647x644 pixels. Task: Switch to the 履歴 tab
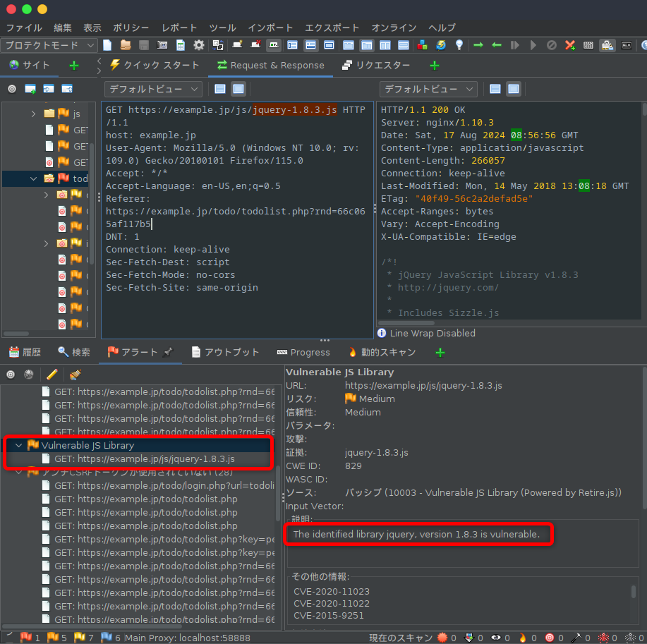pos(25,352)
